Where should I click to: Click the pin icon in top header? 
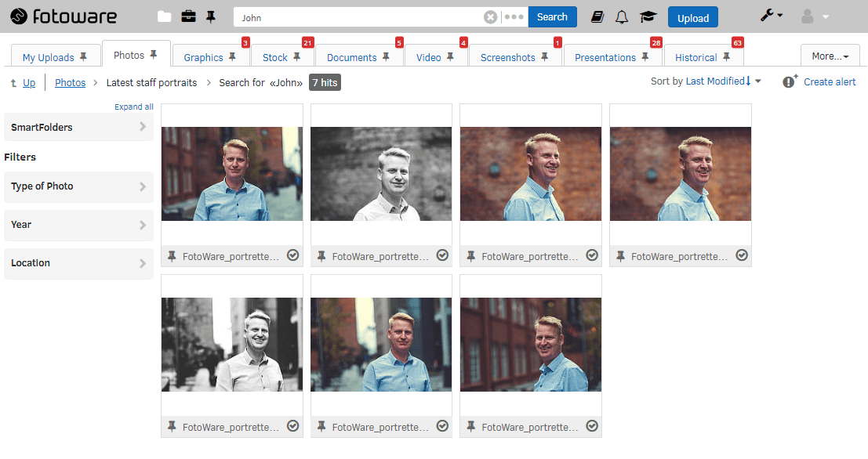pos(210,16)
